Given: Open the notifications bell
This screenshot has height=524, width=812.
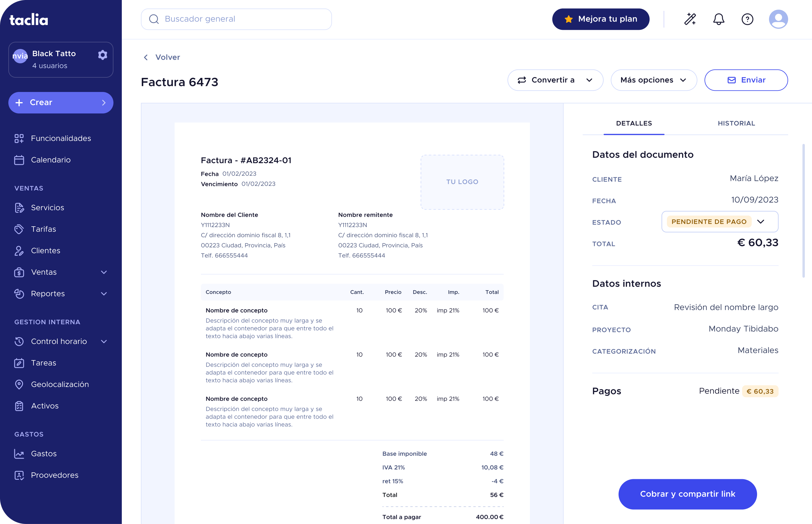Looking at the screenshot, I should (719, 19).
